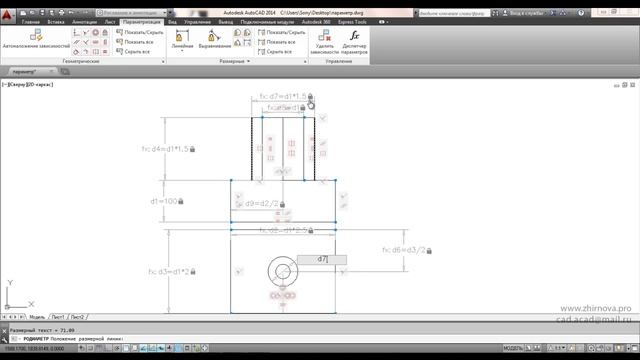Open the AutoCAD application menu button
Viewport: 640px width, 360px height.
tap(7, 16)
